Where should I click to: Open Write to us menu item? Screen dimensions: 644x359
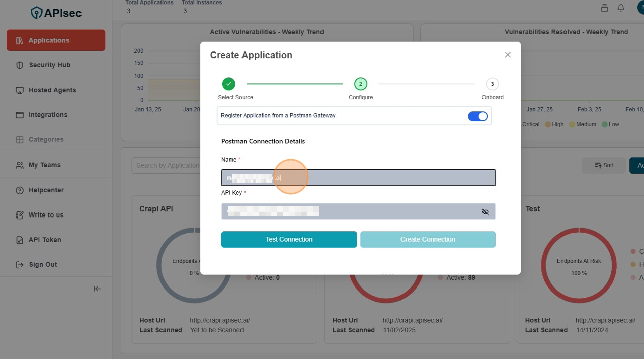coord(46,215)
